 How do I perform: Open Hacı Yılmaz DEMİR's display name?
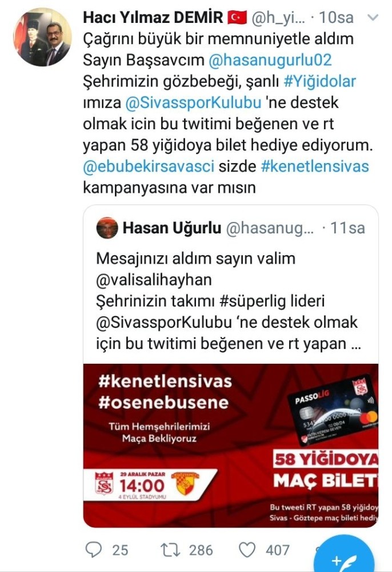[153, 17]
